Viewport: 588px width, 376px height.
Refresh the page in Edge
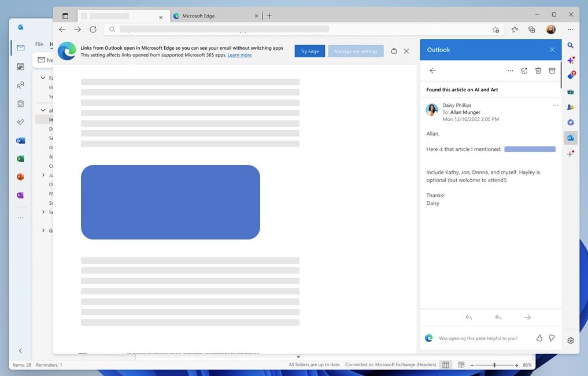pyautogui.click(x=93, y=30)
